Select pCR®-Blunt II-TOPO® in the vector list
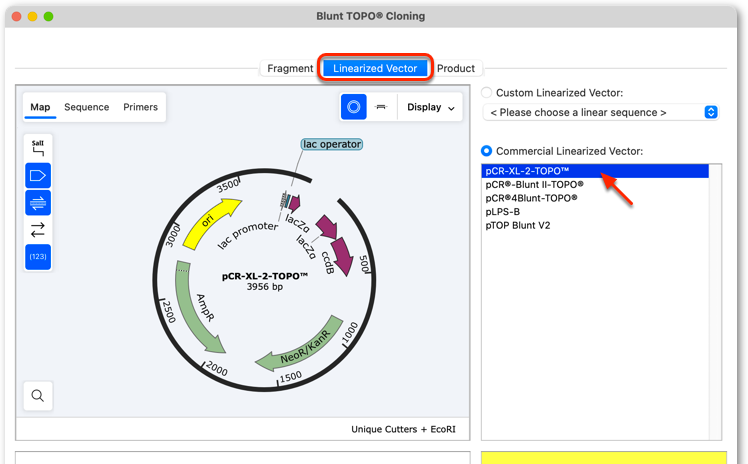The image size is (748, 464). tap(595, 185)
